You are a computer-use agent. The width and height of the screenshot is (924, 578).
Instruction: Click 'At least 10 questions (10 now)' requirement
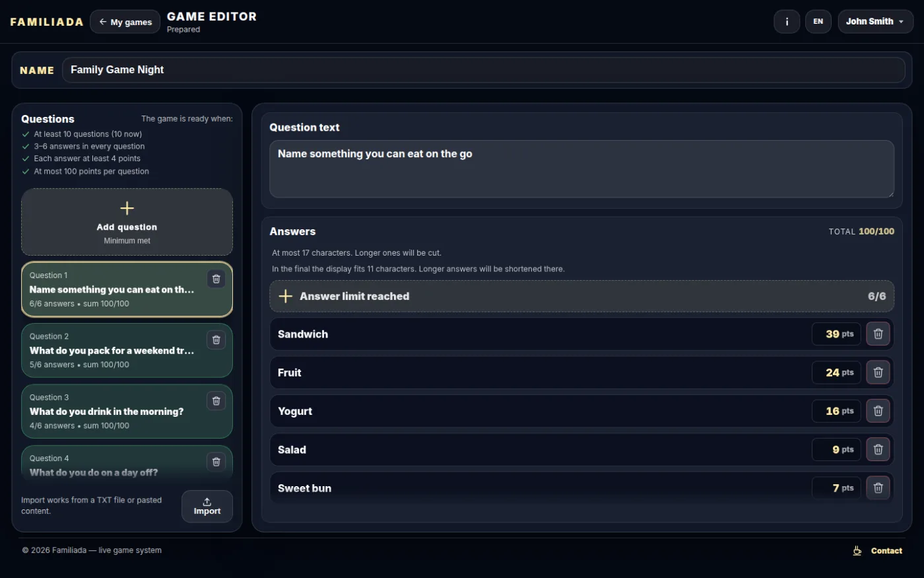(x=88, y=134)
